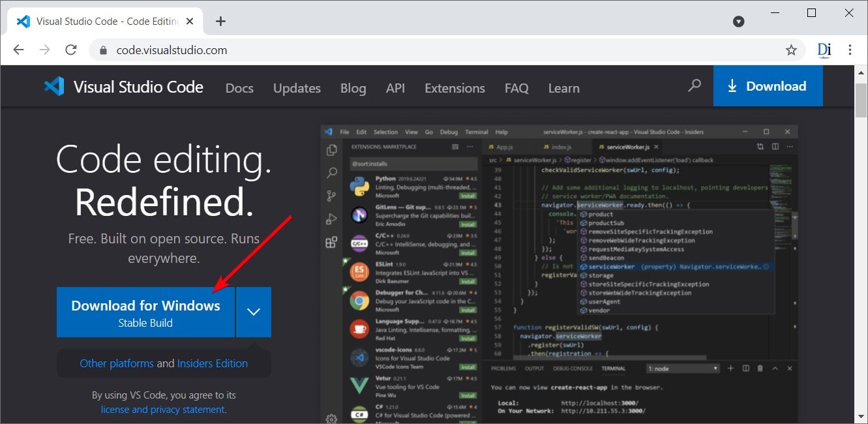Go back using browser back arrow
The width and height of the screenshot is (868, 424).
[x=18, y=50]
